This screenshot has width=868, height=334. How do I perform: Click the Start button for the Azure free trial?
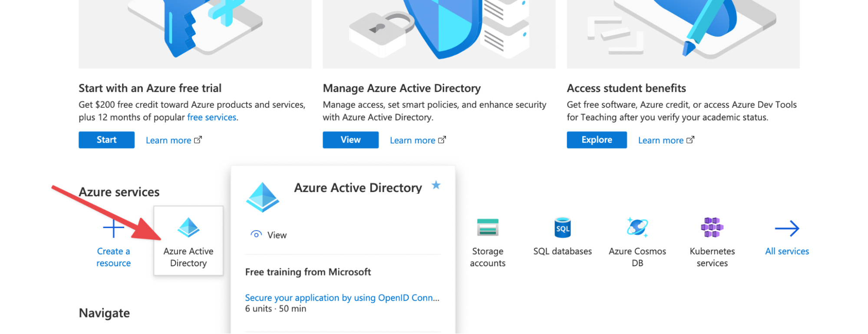tap(106, 140)
